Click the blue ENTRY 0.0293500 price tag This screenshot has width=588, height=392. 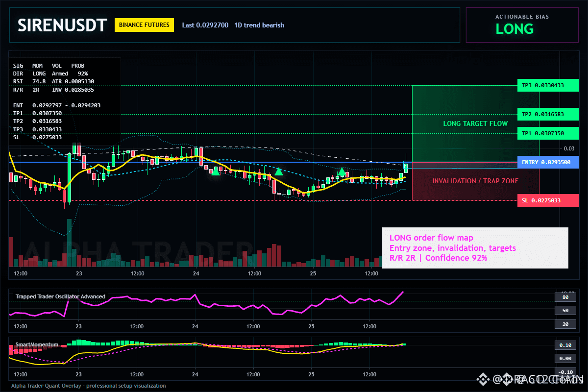point(548,162)
